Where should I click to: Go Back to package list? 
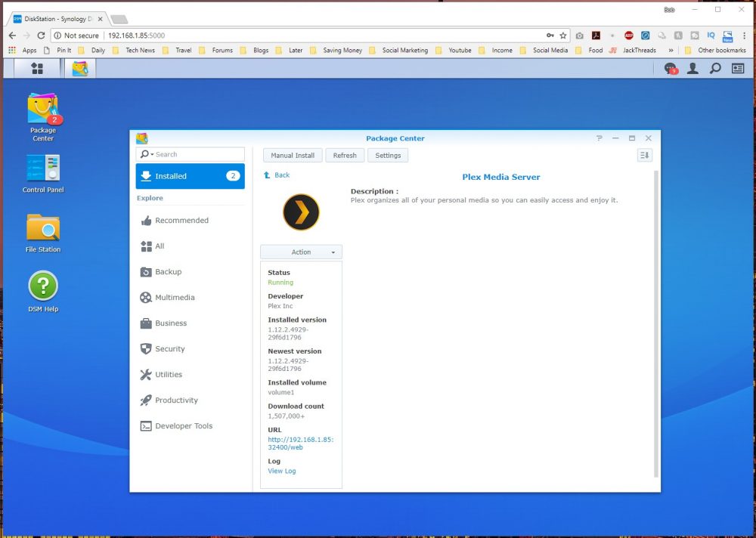pos(277,175)
